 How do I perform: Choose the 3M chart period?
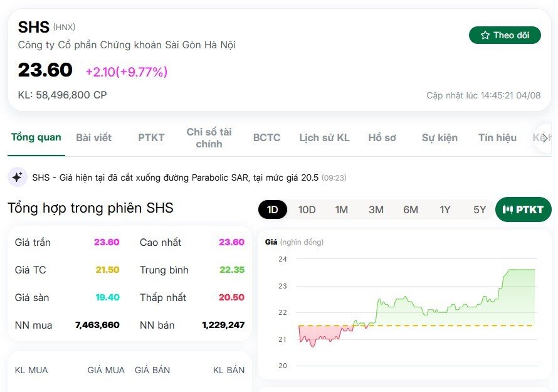click(376, 209)
